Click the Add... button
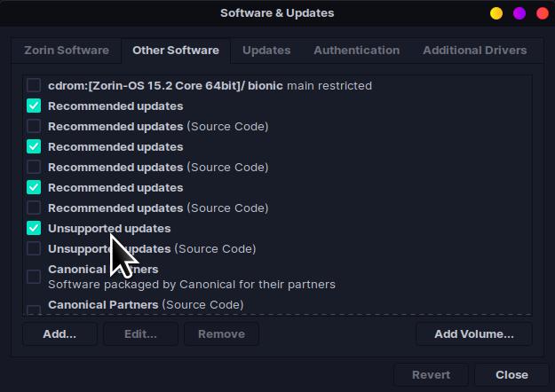The image size is (555, 392). click(x=59, y=334)
